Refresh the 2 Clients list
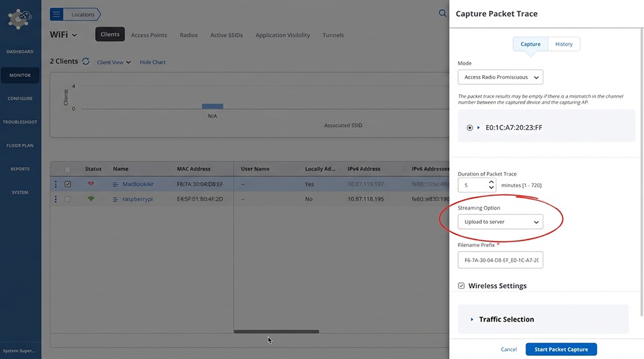The height and width of the screenshot is (359, 644). [x=86, y=61]
